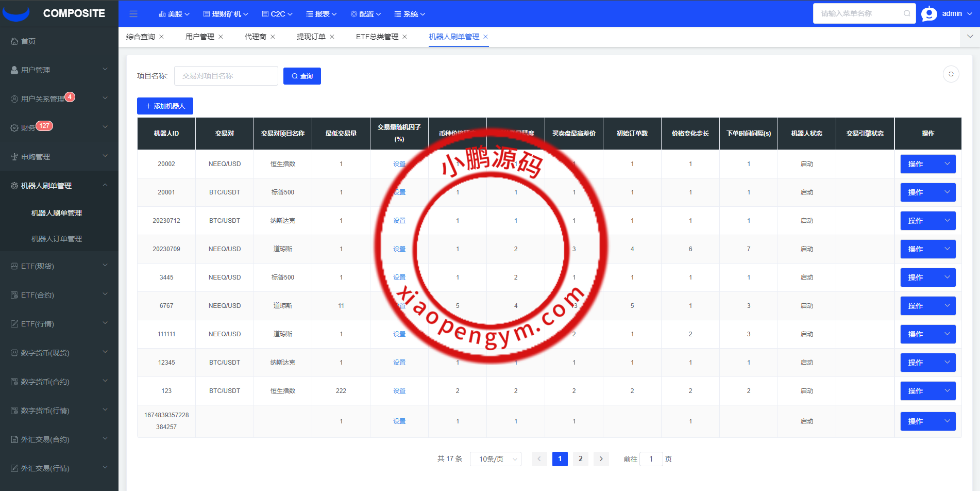The height and width of the screenshot is (491, 980).
Task: Click the 添加机器人 button
Action: 165,106
